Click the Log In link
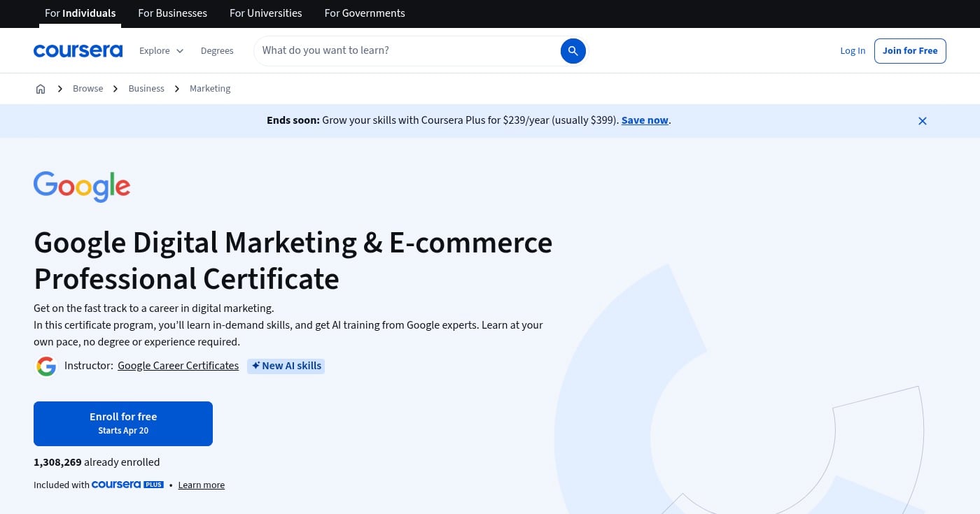Image resolution: width=980 pixels, height=514 pixels. point(853,51)
